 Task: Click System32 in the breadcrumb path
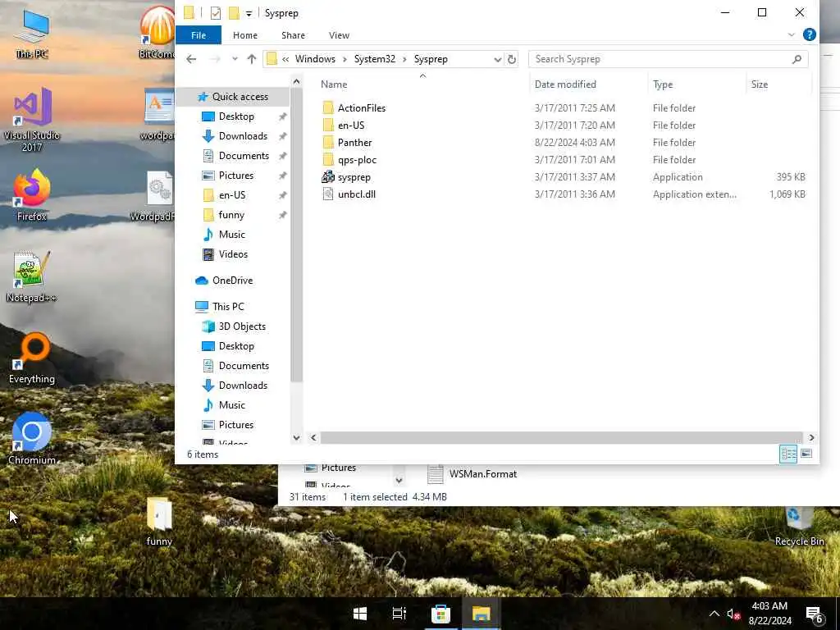point(374,59)
